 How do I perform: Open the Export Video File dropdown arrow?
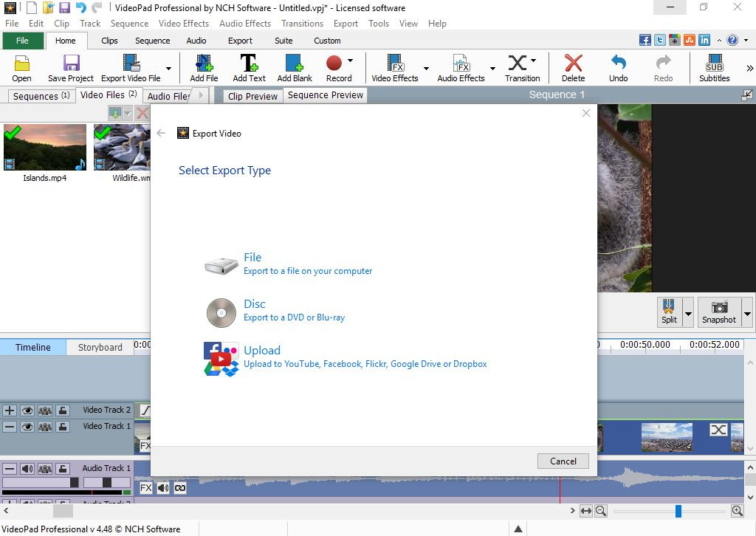pyautogui.click(x=169, y=68)
